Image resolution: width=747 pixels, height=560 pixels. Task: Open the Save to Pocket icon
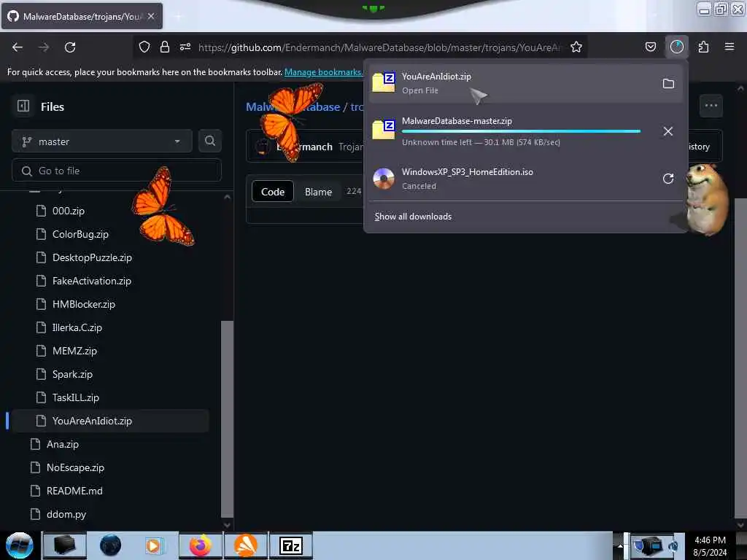click(650, 47)
